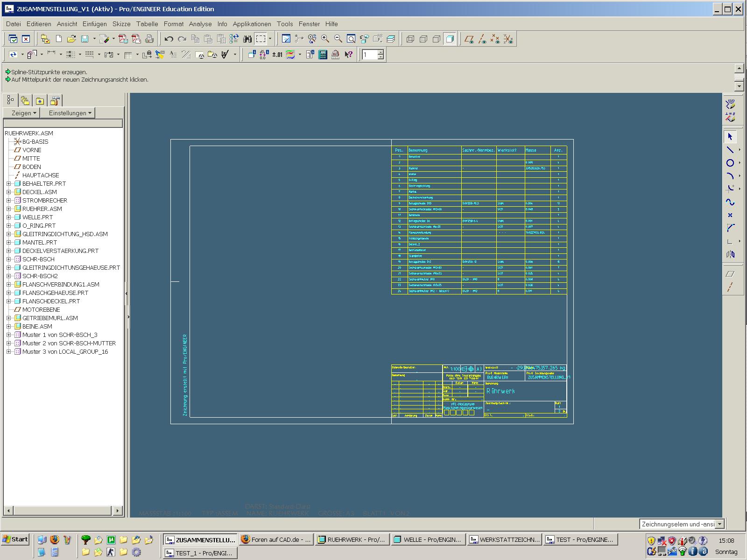Open the calculator icon in toolbar
This screenshot has width=747, height=560.
click(x=323, y=55)
